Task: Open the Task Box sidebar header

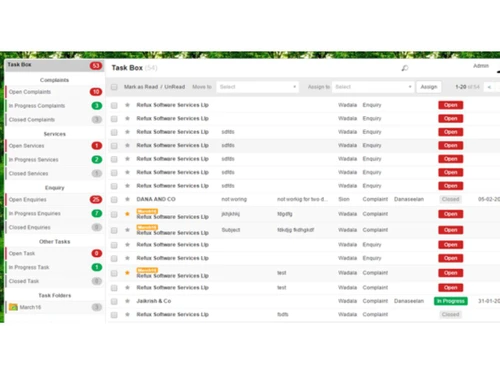Action: click(54, 65)
